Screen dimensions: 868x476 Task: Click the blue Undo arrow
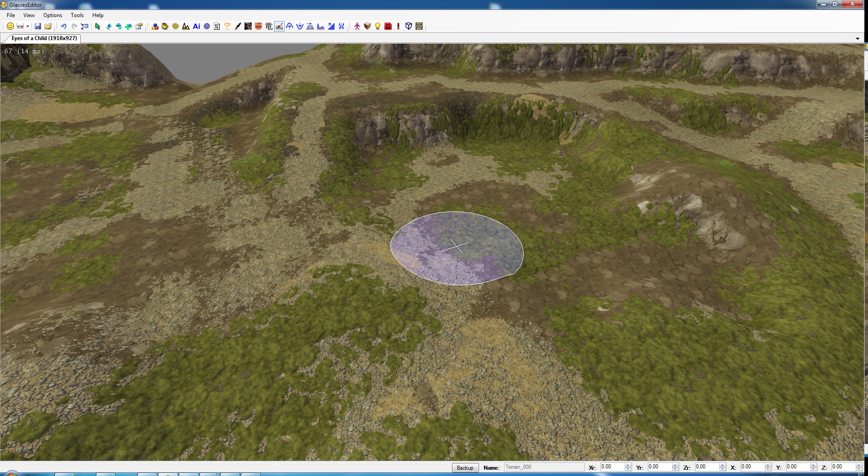63,27
